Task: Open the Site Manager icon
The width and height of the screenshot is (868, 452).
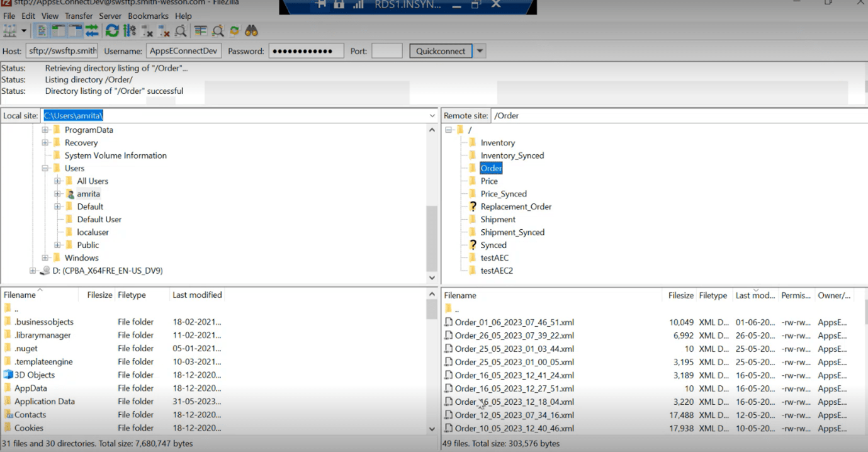Action: [9, 31]
